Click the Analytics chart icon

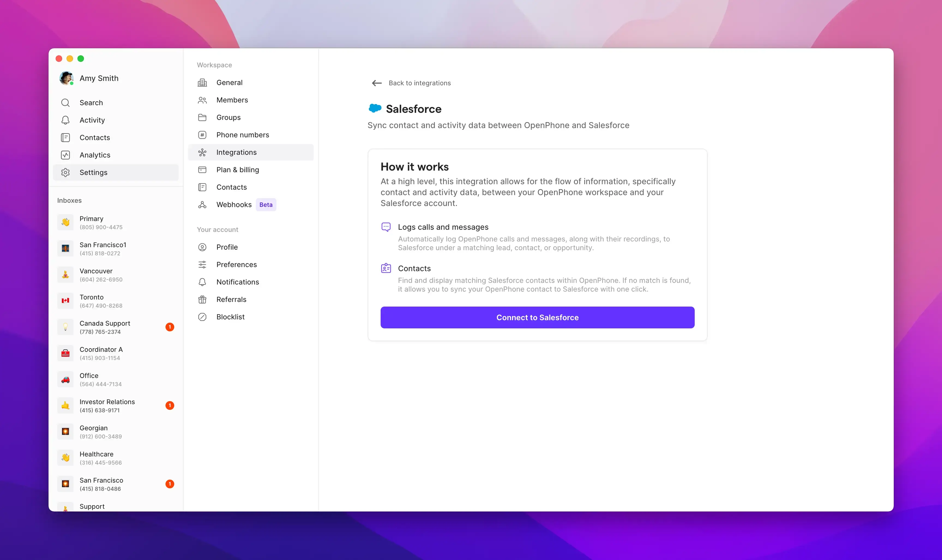[65, 155]
